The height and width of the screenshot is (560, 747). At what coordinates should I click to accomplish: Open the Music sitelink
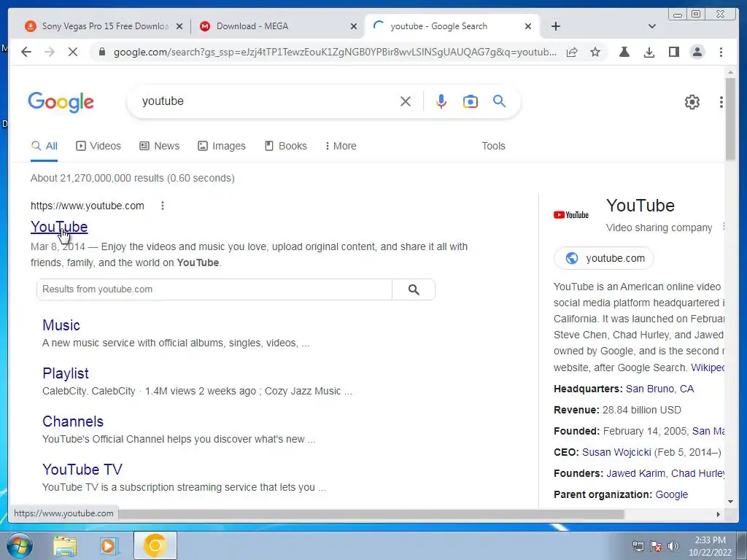(x=61, y=325)
